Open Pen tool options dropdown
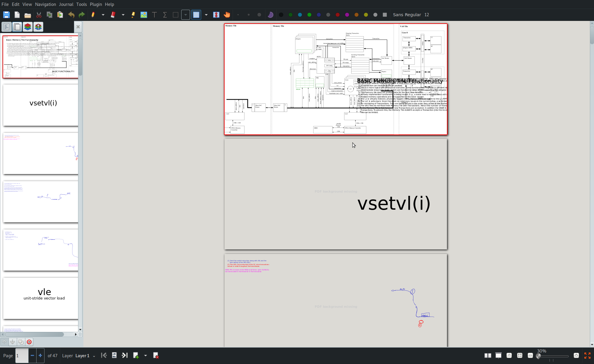This screenshot has width=594, height=364. [x=103, y=15]
